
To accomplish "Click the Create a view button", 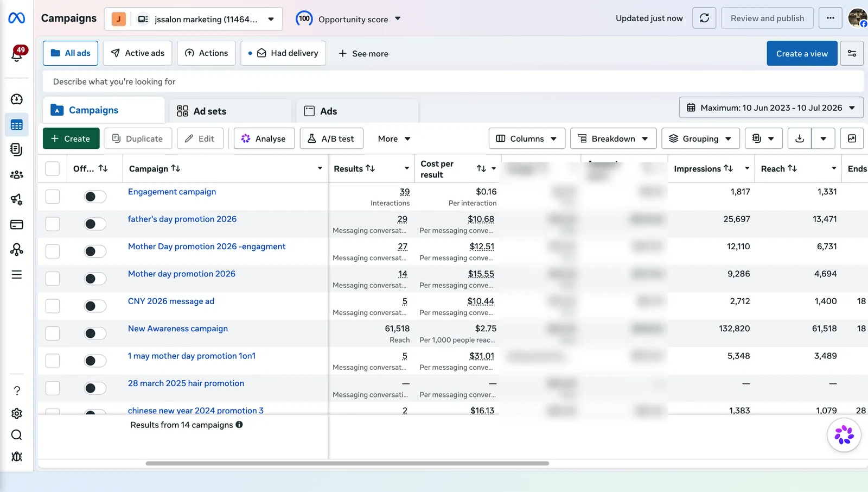I will click(802, 53).
